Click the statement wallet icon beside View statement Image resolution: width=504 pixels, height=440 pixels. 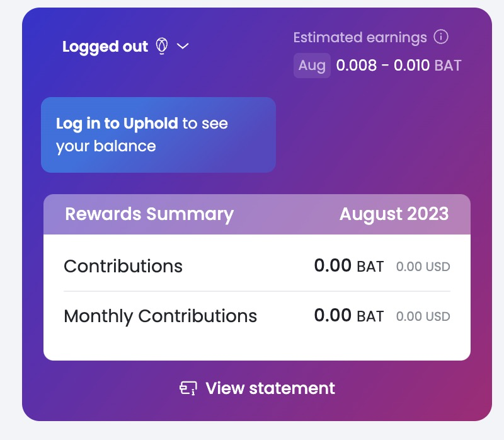pyautogui.click(x=187, y=388)
